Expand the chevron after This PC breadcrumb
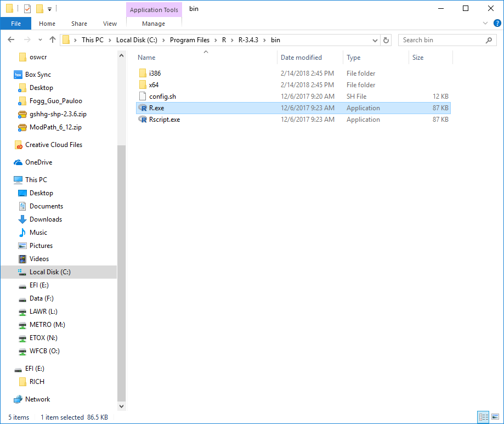 (110, 40)
